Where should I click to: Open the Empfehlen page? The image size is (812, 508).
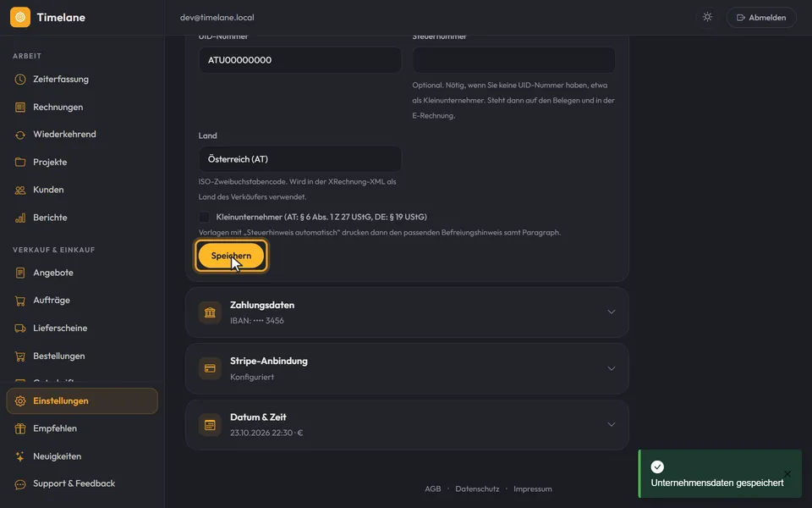(x=82, y=428)
